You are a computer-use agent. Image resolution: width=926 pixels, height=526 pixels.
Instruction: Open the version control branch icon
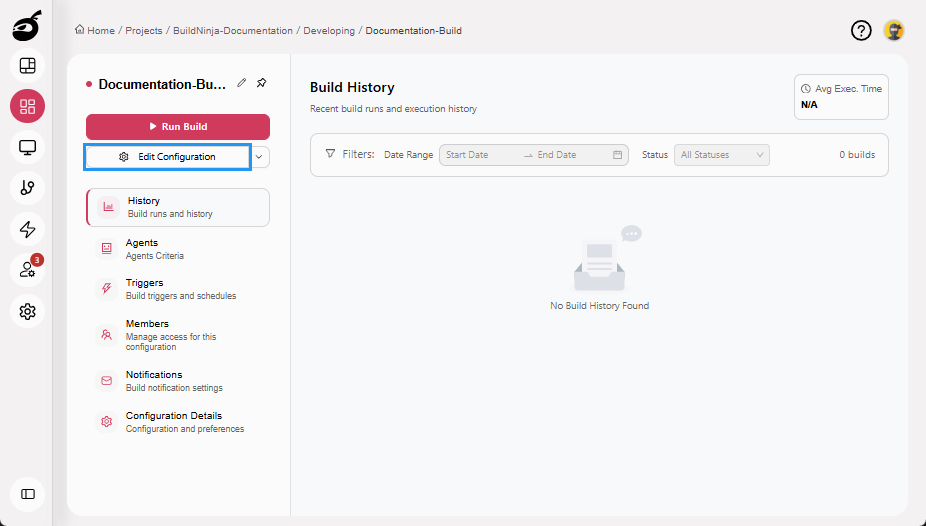pos(27,188)
